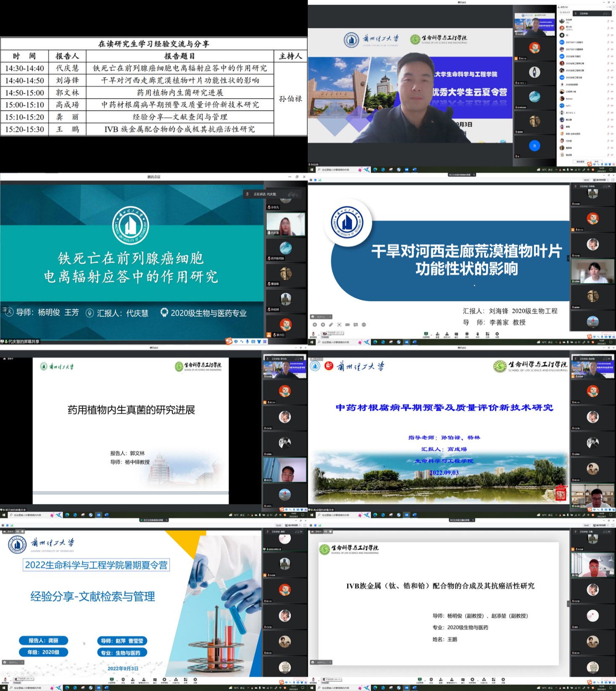This screenshot has height=691, width=616.
Task: Open the settings gear in the drought presentation toolbar
Action: pos(497,334)
